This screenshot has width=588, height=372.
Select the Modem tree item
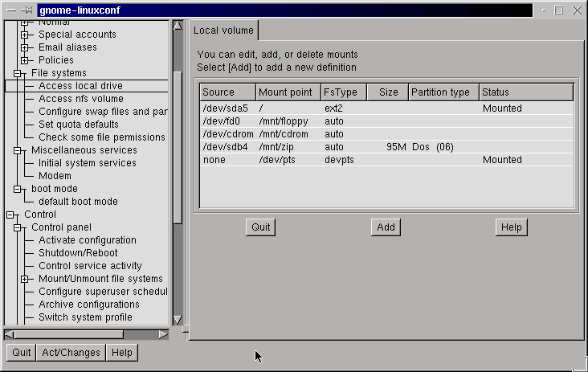(x=55, y=176)
